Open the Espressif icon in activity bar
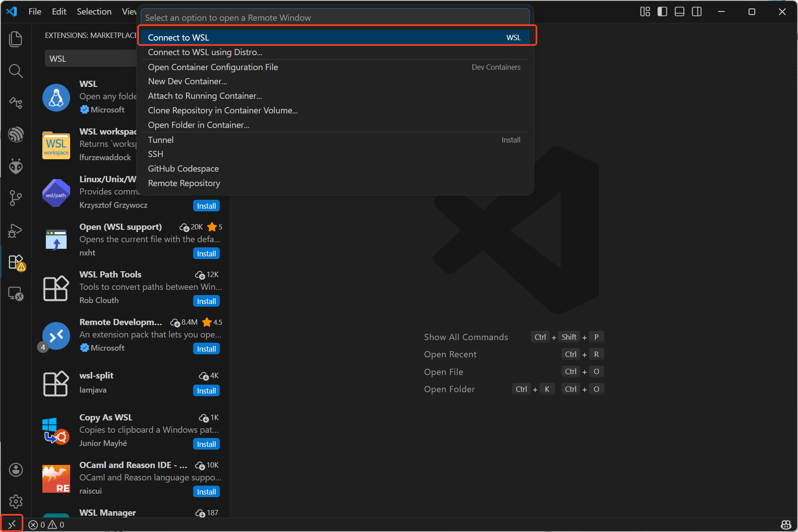Image resolution: width=798 pixels, height=532 pixels. (16, 135)
